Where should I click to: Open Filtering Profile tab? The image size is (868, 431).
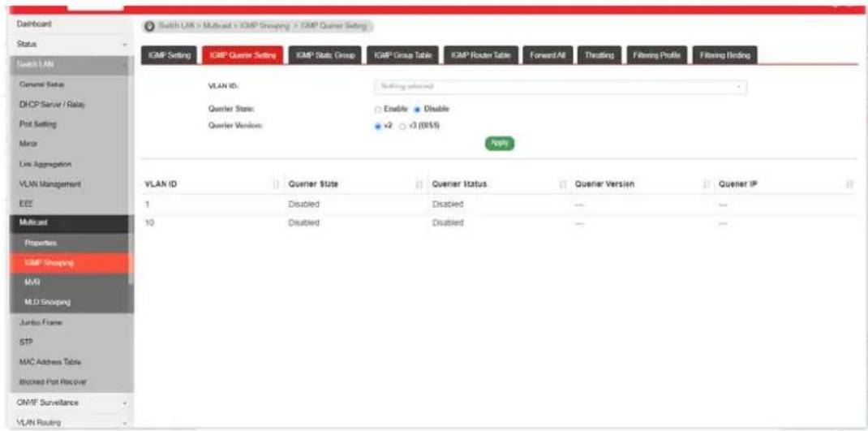coord(656,55)
